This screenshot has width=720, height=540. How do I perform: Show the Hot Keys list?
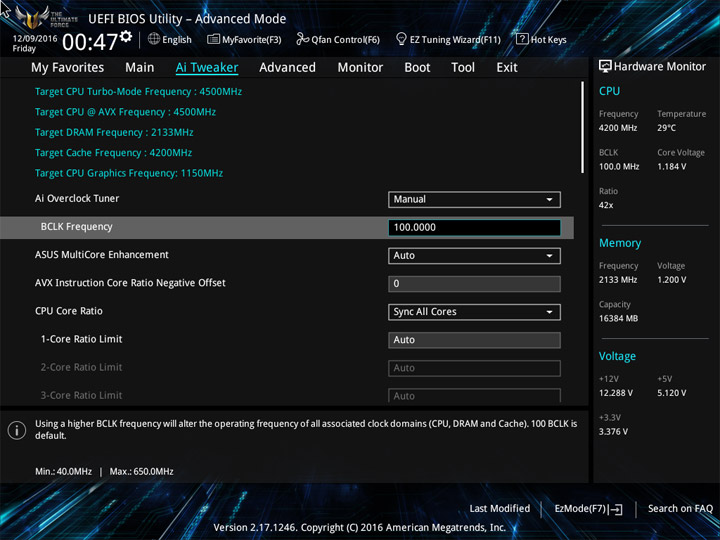point(541,39)
